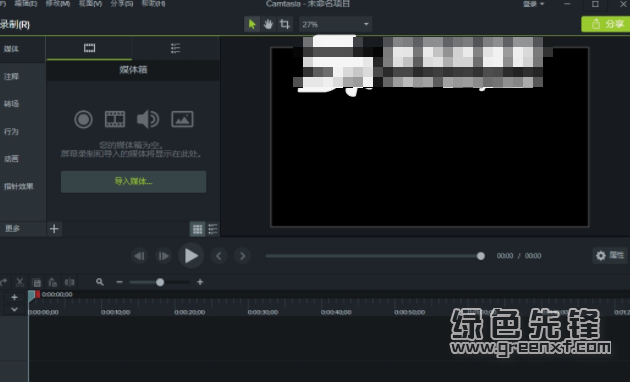Screen dimensions: 630x382
Task: Click the green Share button
Action: [x=606, y=24]
